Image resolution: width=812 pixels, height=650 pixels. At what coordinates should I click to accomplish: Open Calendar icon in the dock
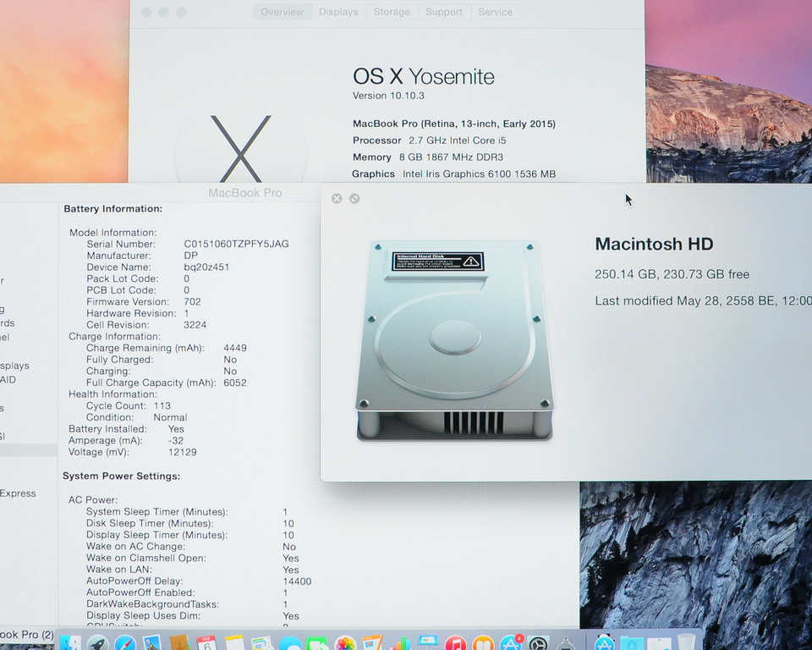click(206, 642)
